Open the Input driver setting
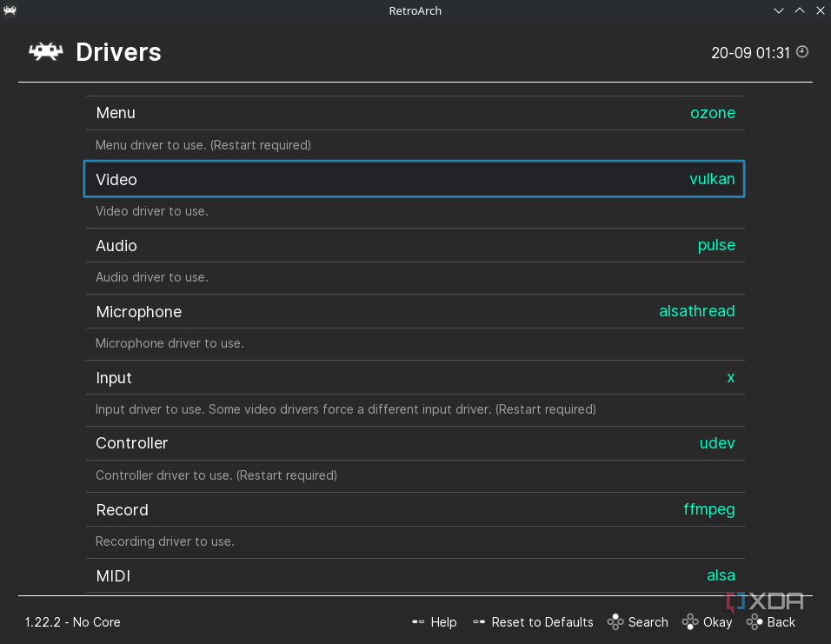The image size is (831, 644). pyautogui.click(x=415, y=377)
